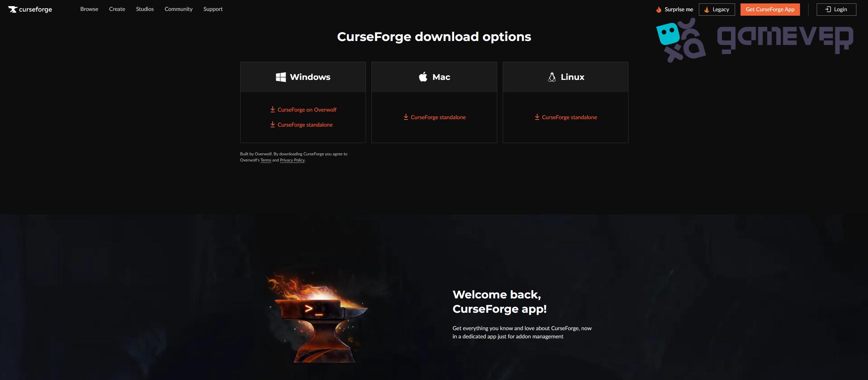Open the Create menu
This screenshot has height=380, width=868.
117,9
